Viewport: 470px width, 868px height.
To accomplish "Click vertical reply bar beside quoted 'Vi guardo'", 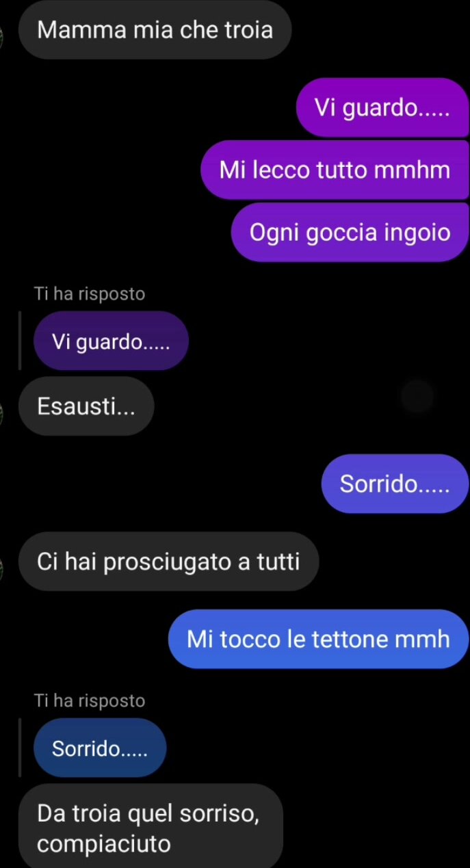I will tap(20, 341).
